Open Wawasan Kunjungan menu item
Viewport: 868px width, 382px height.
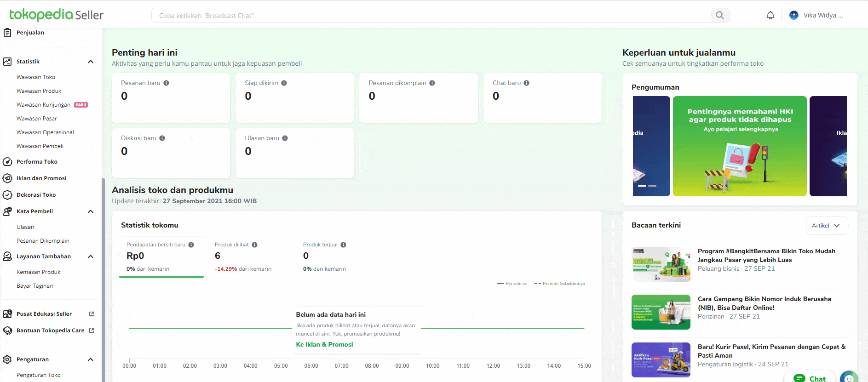[x=44, y=105]
